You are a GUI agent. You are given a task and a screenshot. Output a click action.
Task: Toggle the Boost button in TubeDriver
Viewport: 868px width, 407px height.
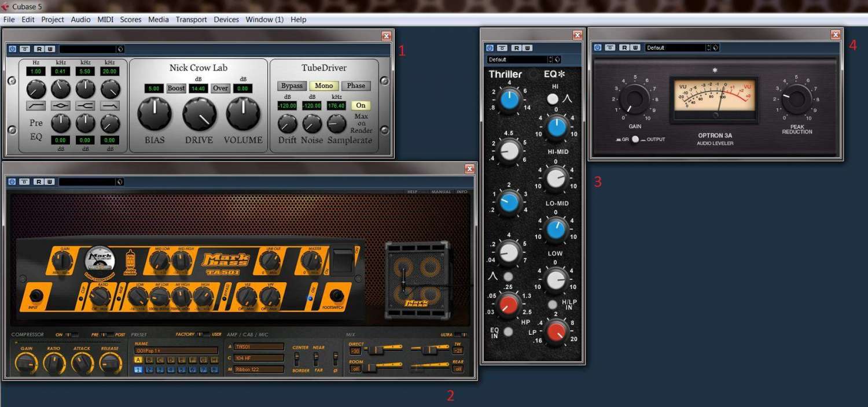tap(176, 88)
